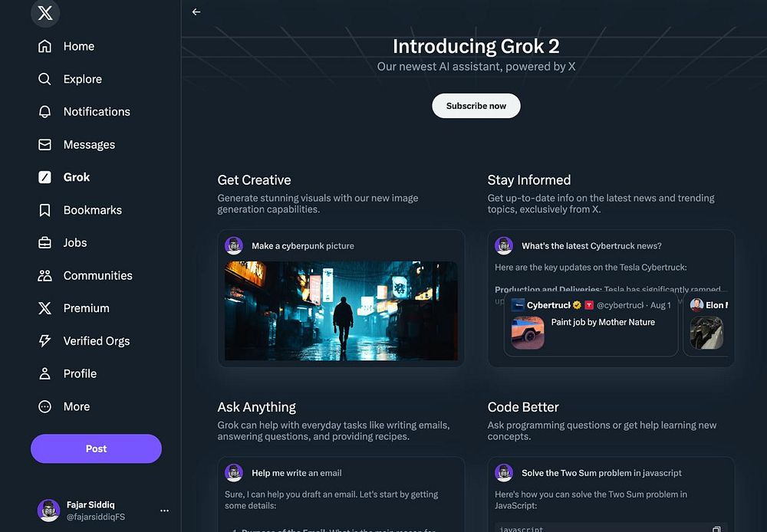Open the Jobs briefcase icon
Screen dimensions: 767x532
click(x=44, y=242)
